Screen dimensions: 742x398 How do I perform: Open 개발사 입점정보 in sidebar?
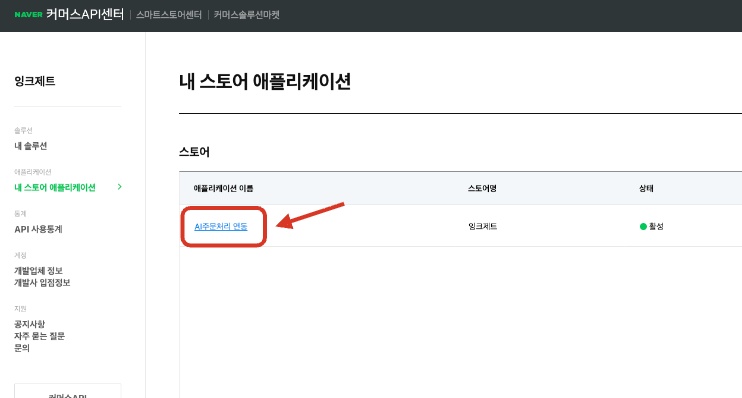[42, 283]
